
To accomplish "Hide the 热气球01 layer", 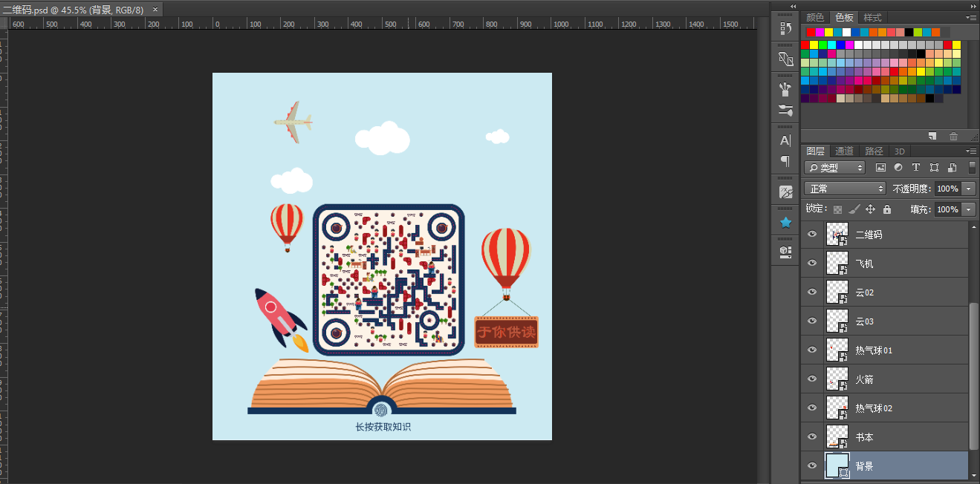I will [x=812, y=350].
